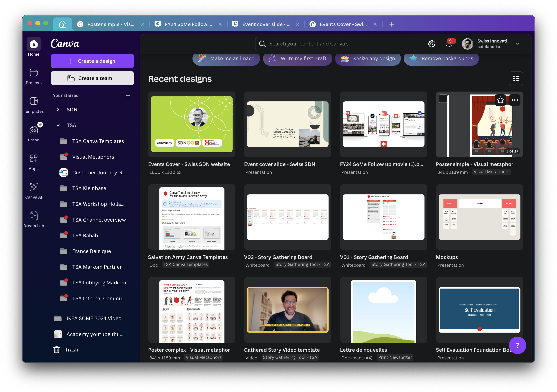
Task: Open a new tab with plus icon
Action: pyautogui.click(x=391, y=24)
